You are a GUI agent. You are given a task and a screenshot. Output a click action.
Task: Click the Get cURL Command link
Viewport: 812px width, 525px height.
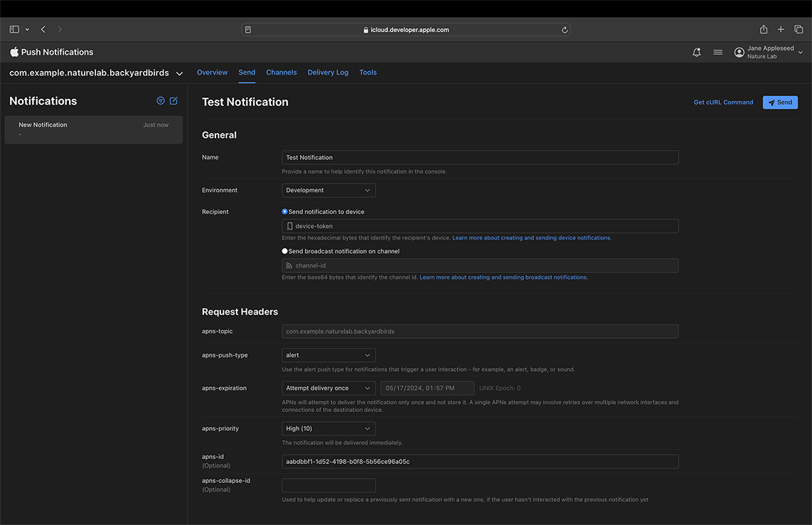(x=723, y=102)
